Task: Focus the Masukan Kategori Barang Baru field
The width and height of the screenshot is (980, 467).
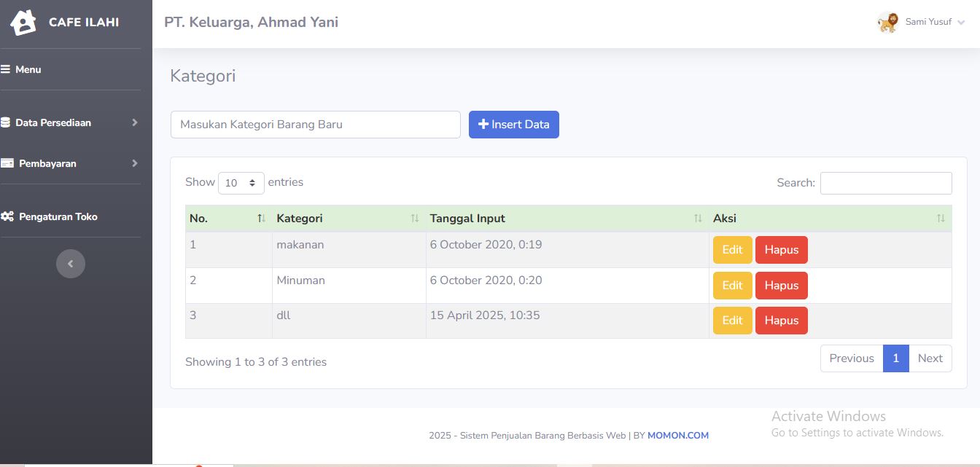Action: click(x=316, y=125)
